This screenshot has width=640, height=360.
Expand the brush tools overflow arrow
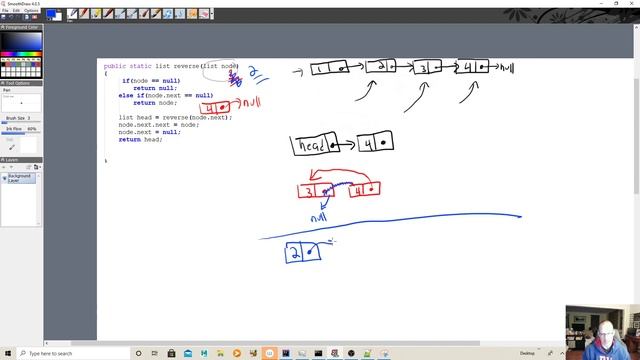(212, 14)
